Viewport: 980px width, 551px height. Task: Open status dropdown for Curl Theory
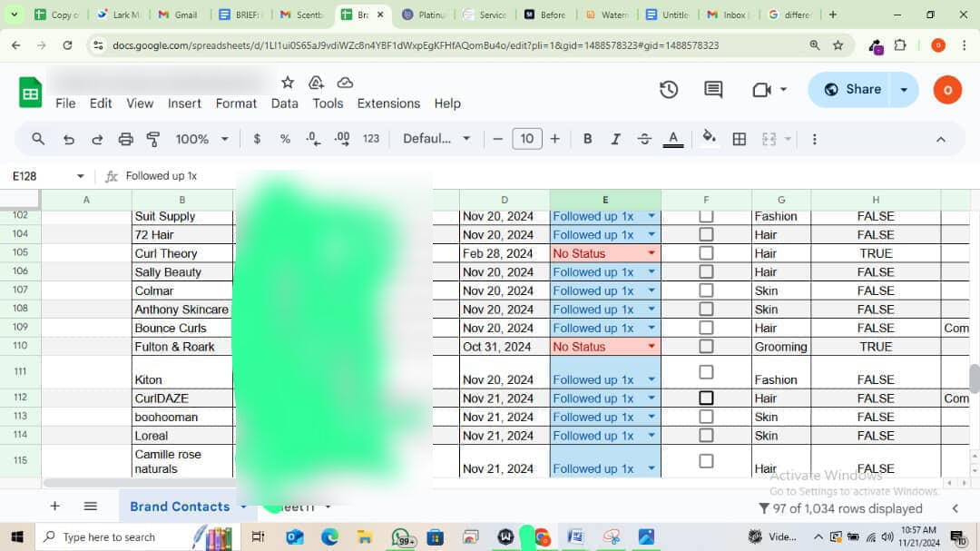tap(652, 253)
